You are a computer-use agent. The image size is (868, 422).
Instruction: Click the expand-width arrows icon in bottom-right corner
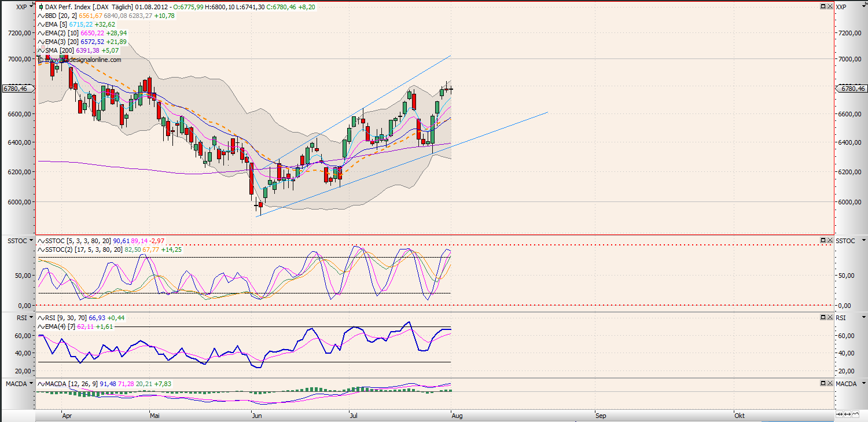847,414
